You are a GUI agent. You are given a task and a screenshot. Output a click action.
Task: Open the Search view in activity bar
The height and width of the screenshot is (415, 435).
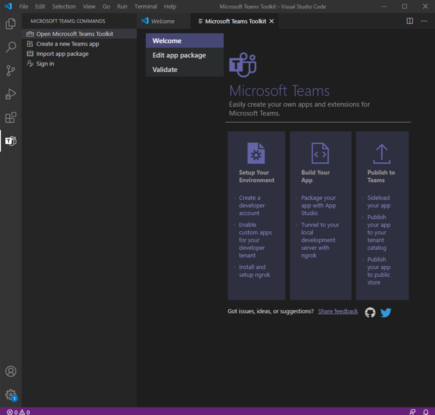click(x=11, y=47)
